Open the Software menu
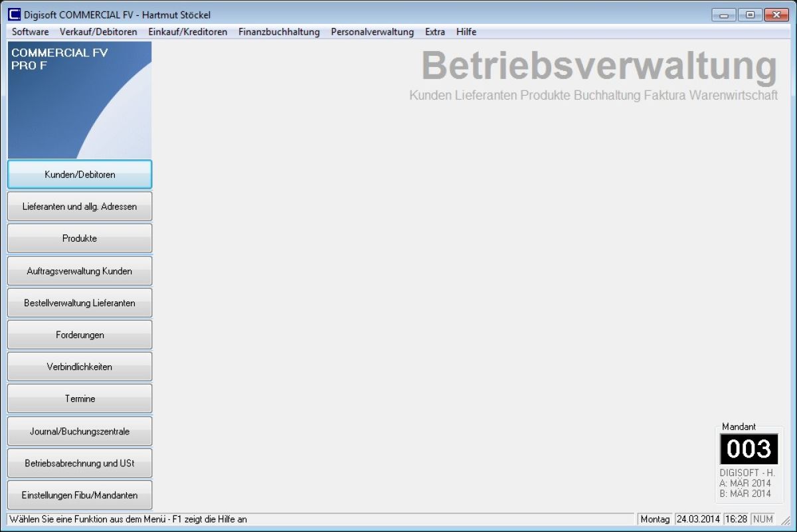 (x=30, y=32)
